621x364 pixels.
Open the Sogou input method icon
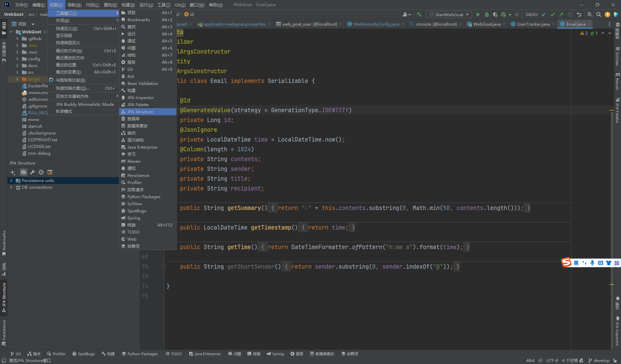point(566,263)
